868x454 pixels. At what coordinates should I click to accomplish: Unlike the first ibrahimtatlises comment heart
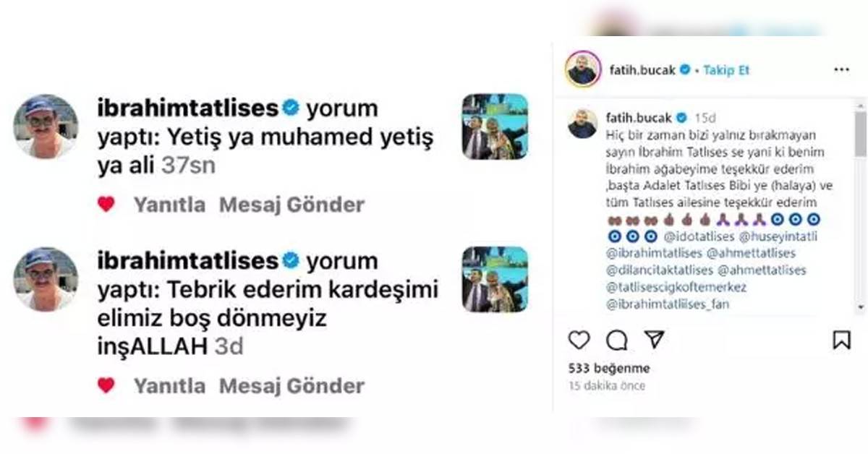click(x=106, y=205)
